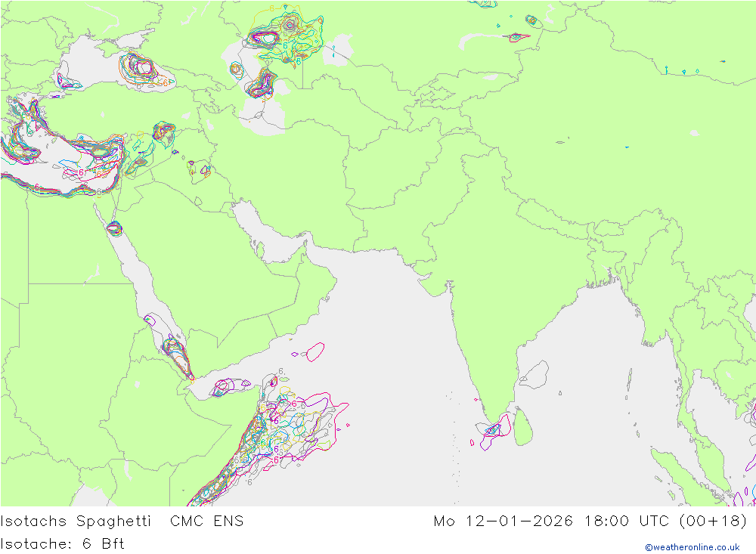This screenshot has width=756, height=554.
Task: Select the 'Isotachs Spaghetti' title text
Action: pyautogui.click(x=76, y=522)
